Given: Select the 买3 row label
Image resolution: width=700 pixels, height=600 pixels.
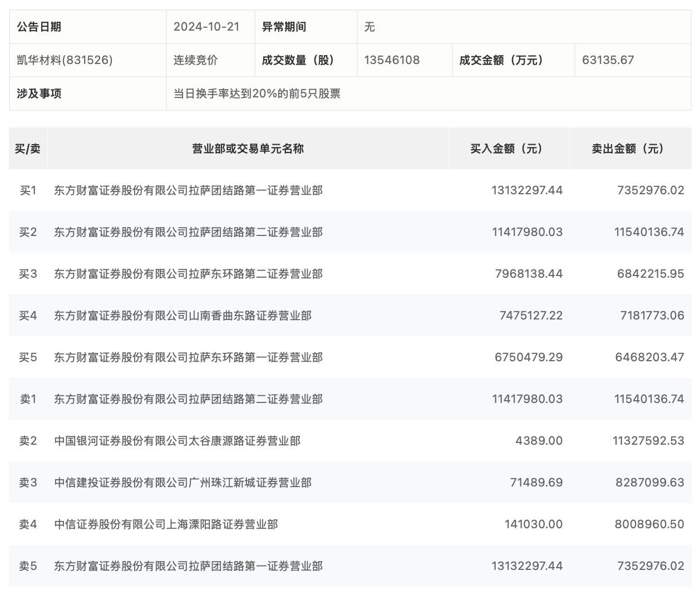Looking at the screenshot, I should 28,274.
